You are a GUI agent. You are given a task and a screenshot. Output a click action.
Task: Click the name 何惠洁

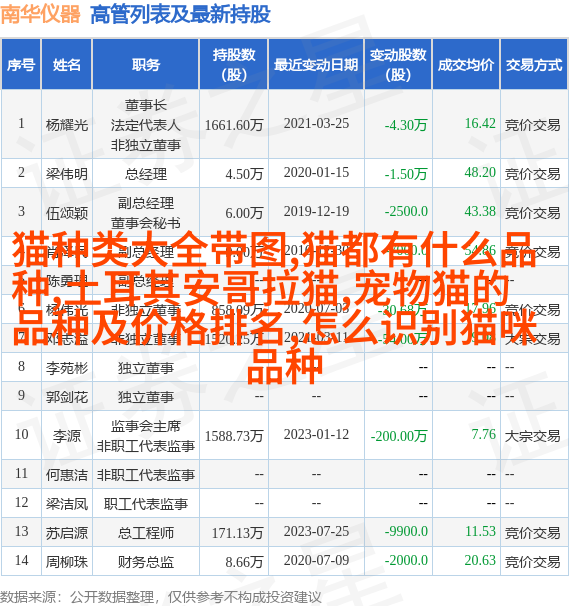tap(67, 475)
